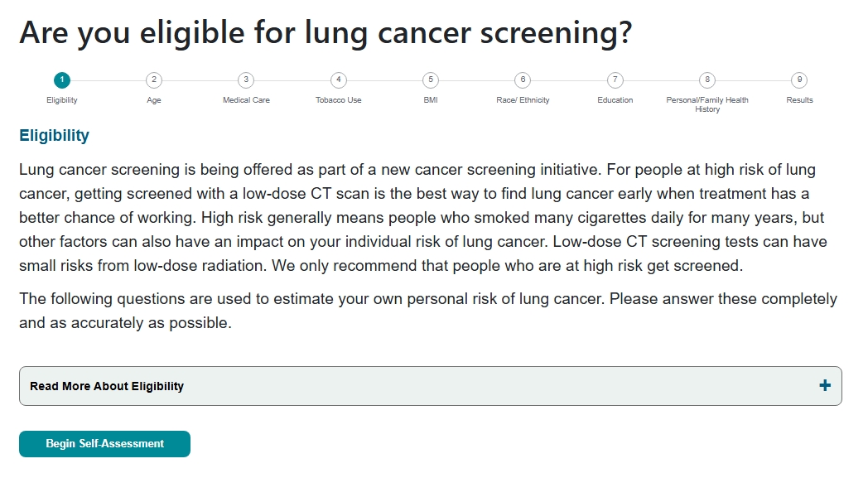Select the Education step label
Viewport: 868px width, 502px height.
615,100
